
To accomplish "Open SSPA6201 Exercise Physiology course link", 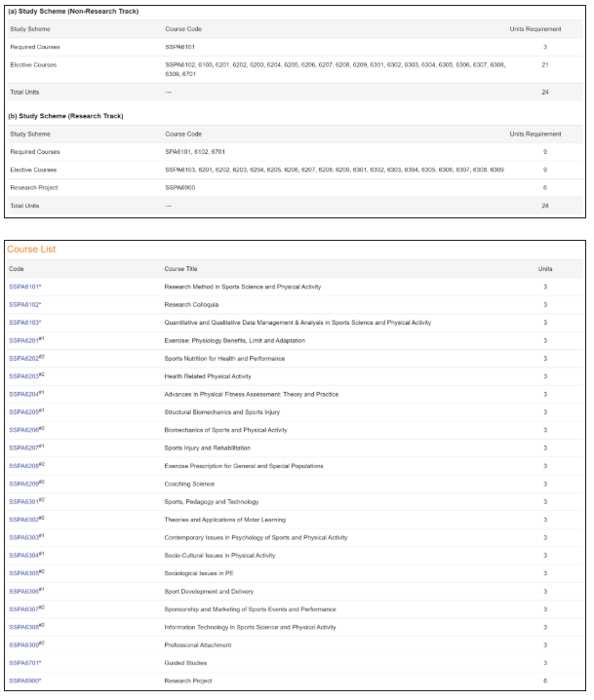I will (x=24, y=340).
